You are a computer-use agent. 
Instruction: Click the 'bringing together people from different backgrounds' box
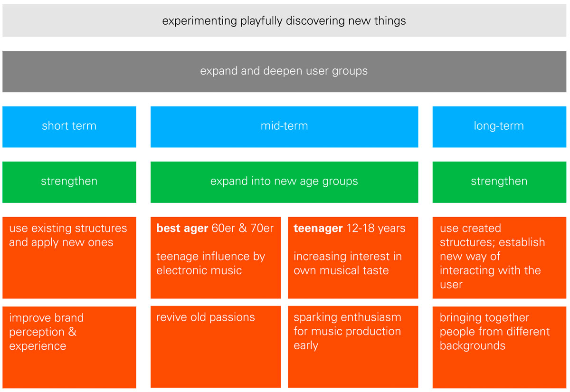499,347
